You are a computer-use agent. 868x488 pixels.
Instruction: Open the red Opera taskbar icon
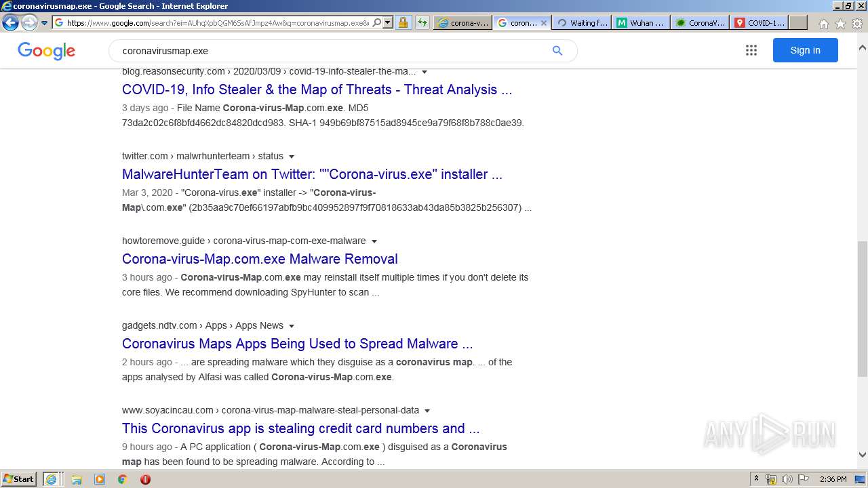[x=145, y=479]
